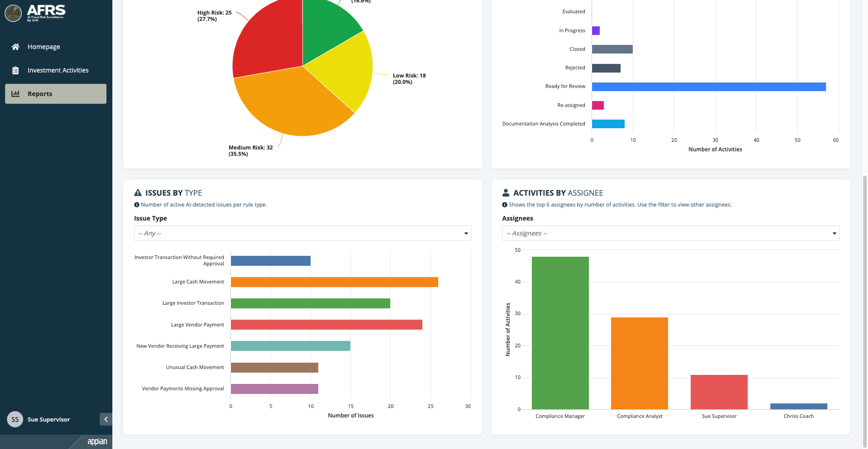
Task: Click the Compliance Analyst orange column
Action: pos(639,363)
